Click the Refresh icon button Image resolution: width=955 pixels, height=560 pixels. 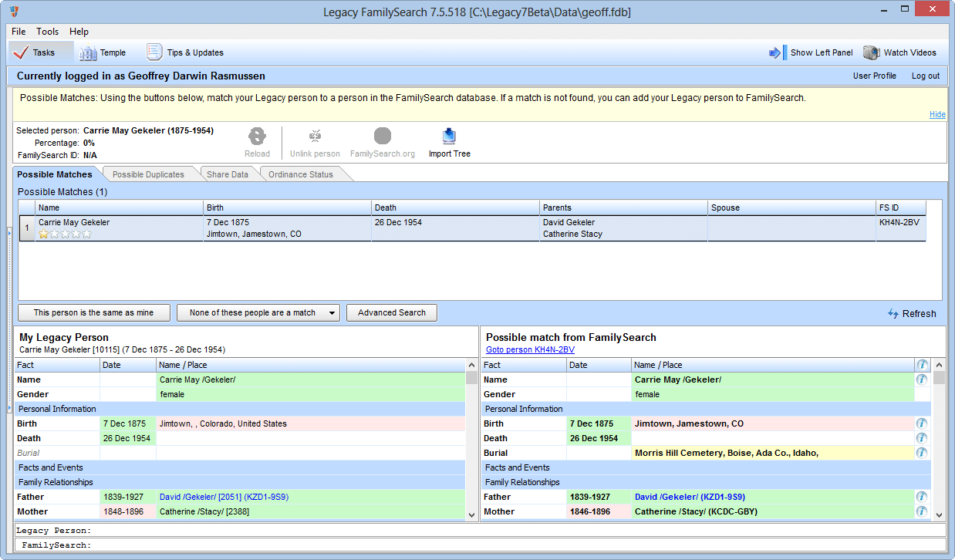(x=912, y=313)
